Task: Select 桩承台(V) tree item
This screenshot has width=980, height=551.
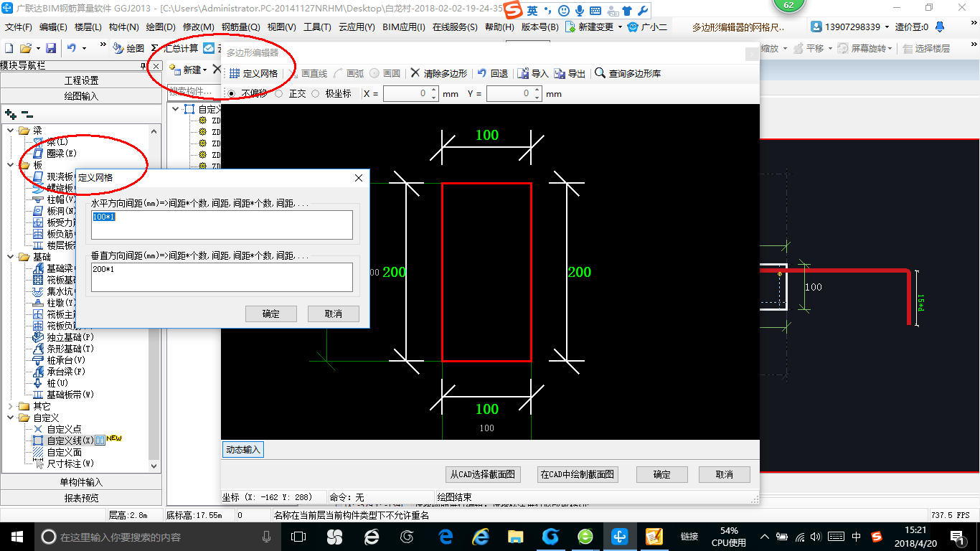Action: pyautogui.click(x=60, y=360)
